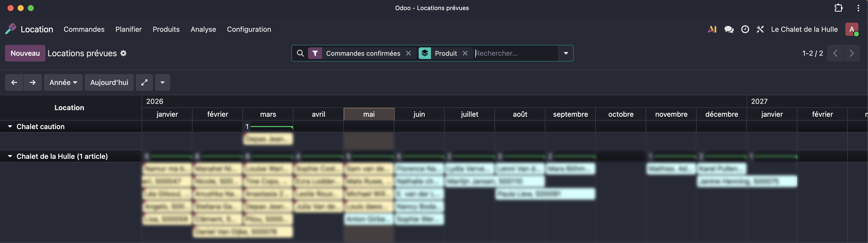The width and height of the screenshot is (868, 243).
Task: Open the Chalet caution rental pill in mars
Action: (268, 139)
